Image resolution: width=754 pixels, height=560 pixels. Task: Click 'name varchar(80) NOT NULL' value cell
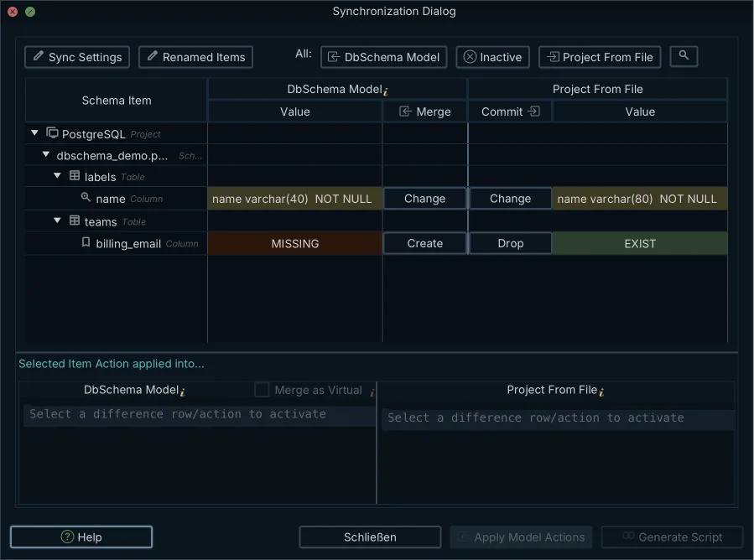pyautogui.click(x=640, y=199)
